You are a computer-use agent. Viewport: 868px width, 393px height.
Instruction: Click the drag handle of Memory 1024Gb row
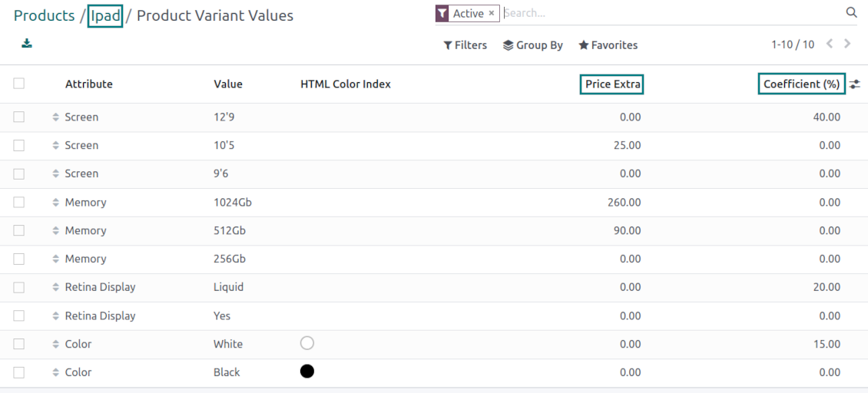(55, 203)
